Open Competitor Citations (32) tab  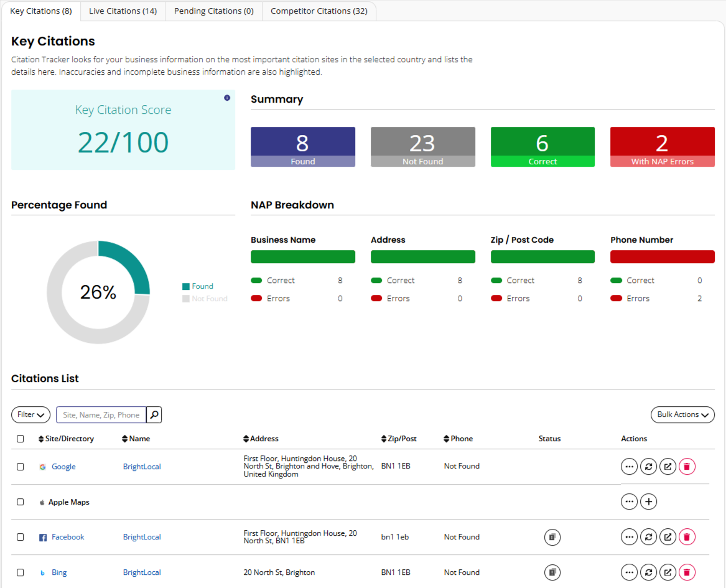pyautogui.click(x=319, y=11)
